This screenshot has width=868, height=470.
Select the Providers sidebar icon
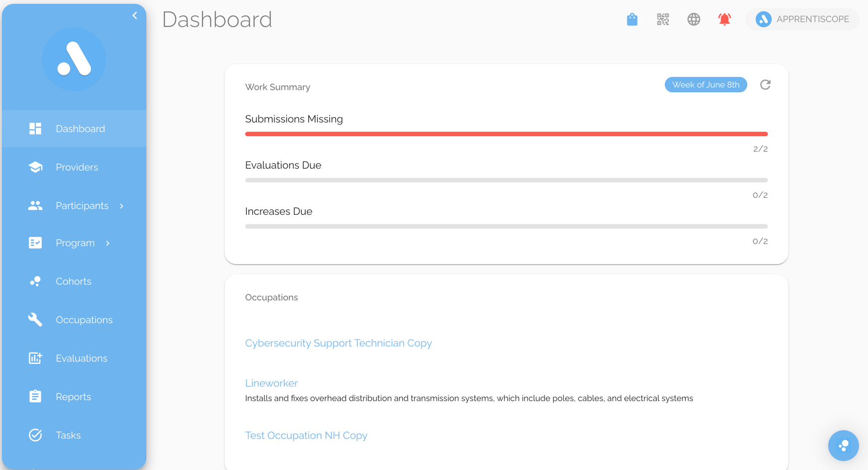tap(35, 167)
